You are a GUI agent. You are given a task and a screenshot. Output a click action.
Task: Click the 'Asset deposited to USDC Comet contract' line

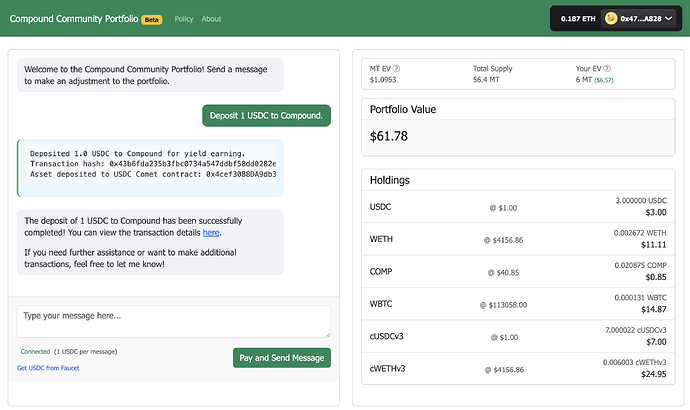click(153, 174)
